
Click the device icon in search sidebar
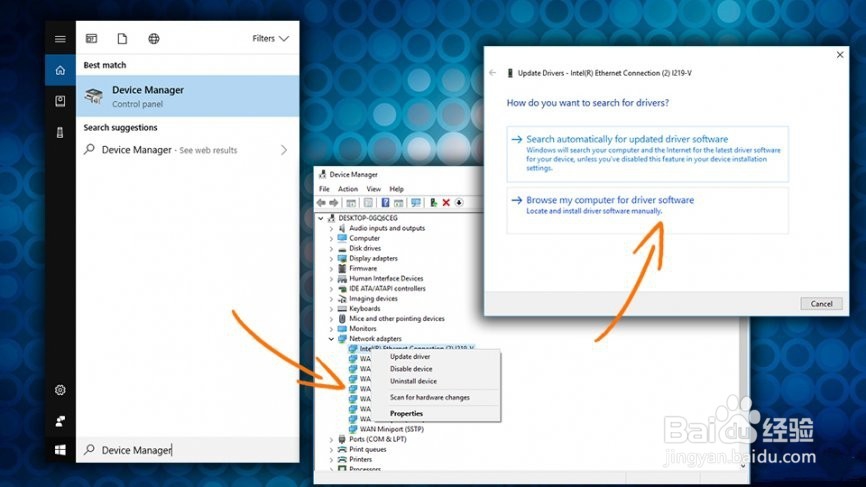60,133
